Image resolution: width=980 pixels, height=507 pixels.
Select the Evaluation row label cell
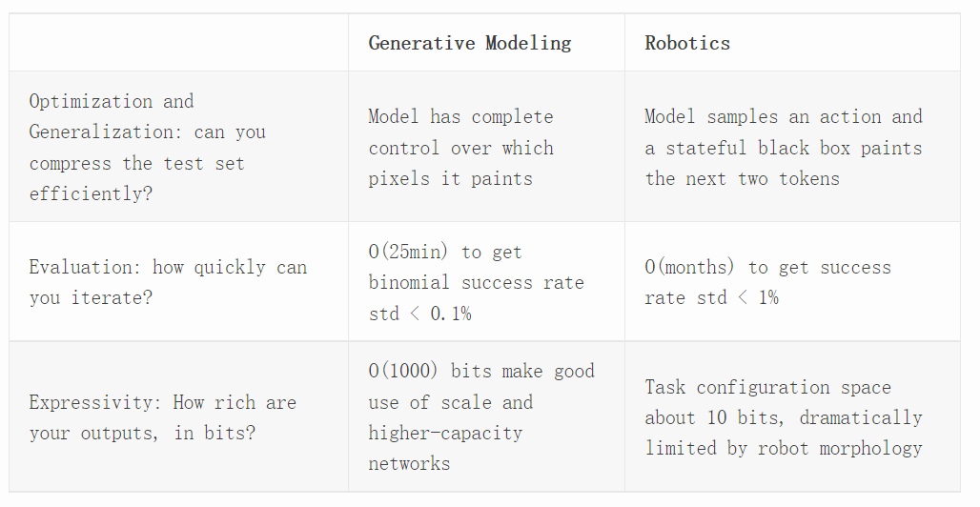[168, 282]
